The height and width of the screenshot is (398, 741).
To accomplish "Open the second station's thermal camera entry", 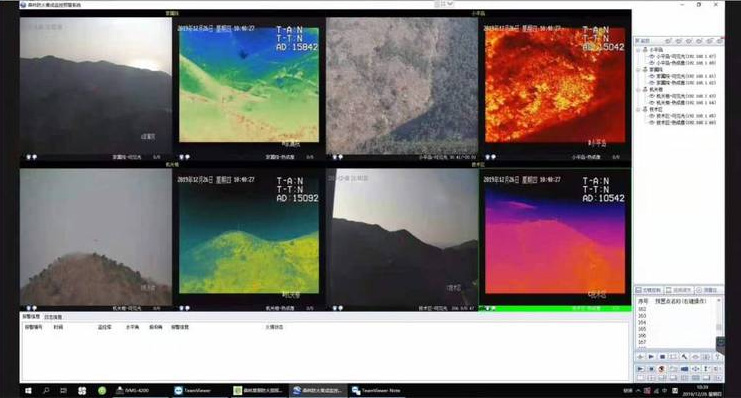I will pyautogui.click(x=683, y=83).
